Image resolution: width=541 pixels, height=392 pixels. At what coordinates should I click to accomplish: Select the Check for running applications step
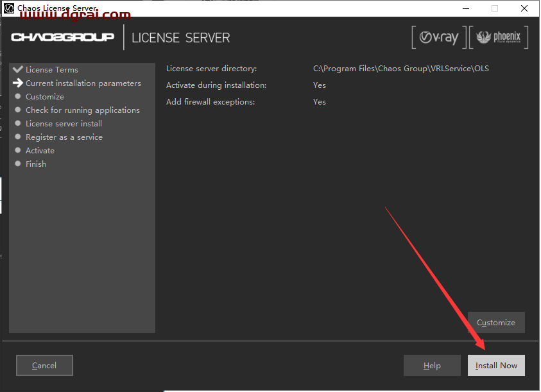pyautogui.click(x=82, y=110)
